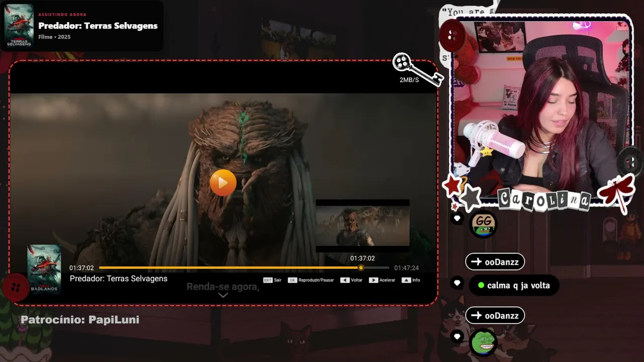Click the diamond badge beside 'calma q ja volta'

pyautogui.click(x=457, y=283)
